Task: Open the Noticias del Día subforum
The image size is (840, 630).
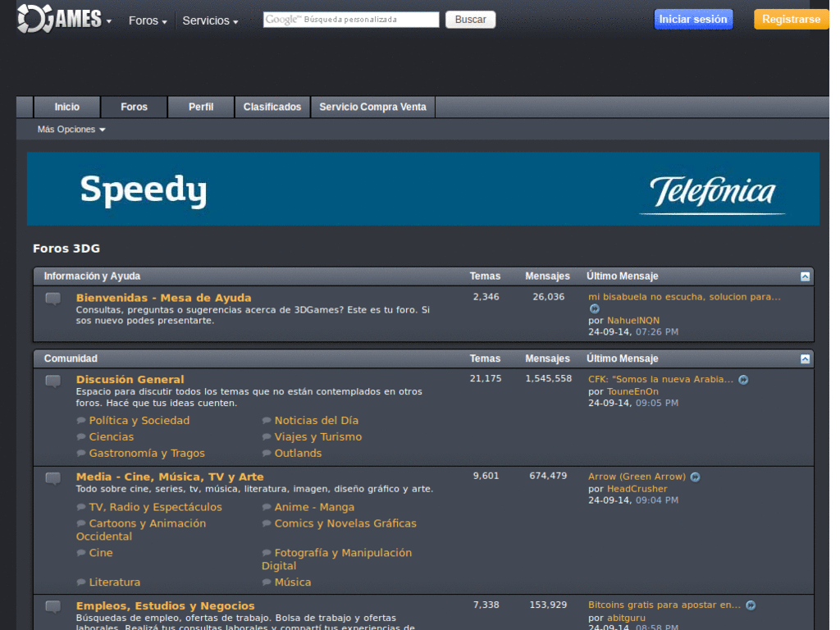Action: [x=317, y=421]
